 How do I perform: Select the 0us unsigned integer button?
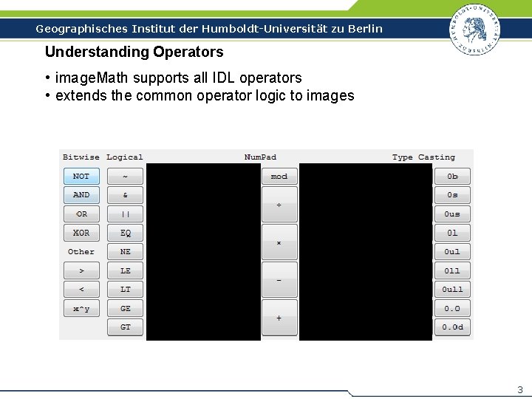click(453, 214)
